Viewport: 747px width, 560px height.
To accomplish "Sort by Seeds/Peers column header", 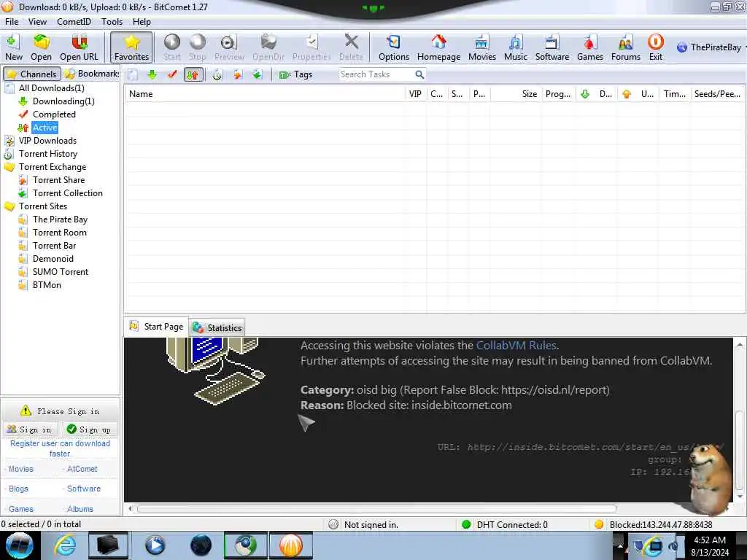I will click(x=718, y=94).
